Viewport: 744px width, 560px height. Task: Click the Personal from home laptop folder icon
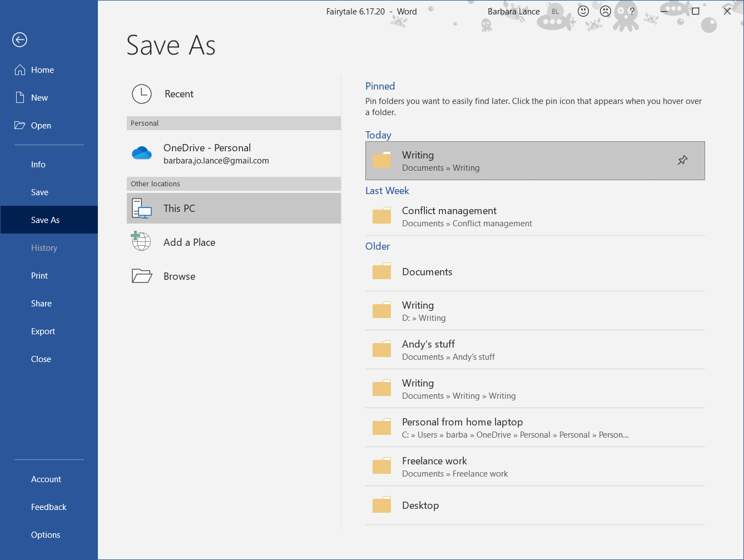pos(381,427)
